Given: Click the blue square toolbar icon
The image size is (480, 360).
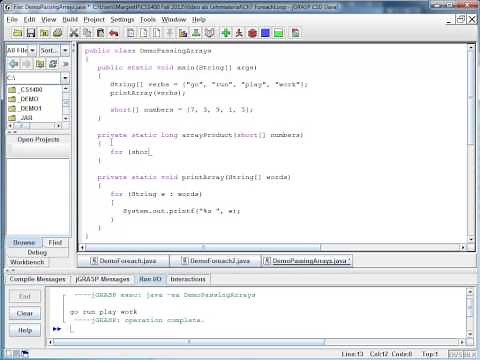Looking at the screenshot, I should 265,33.
